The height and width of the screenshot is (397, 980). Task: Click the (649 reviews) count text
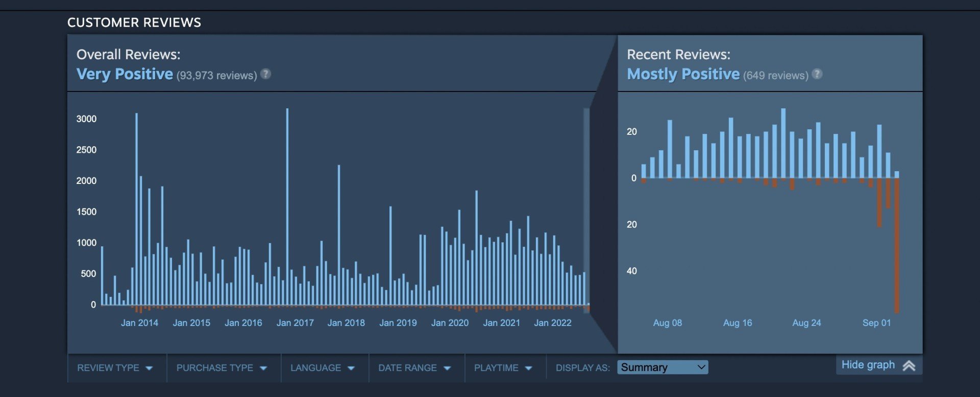[776, 76]
